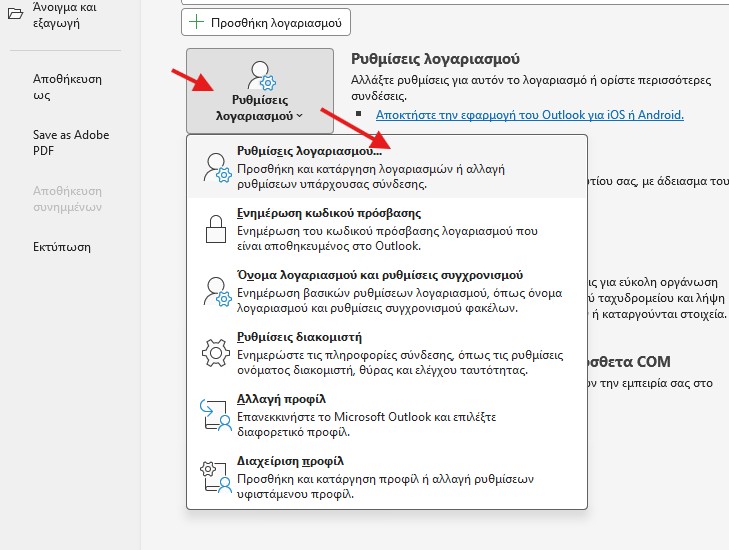Click the icon next to Διαχείριση προφίλ
The height and width of the screenshot is (550, 729).
tap(216, 477)
